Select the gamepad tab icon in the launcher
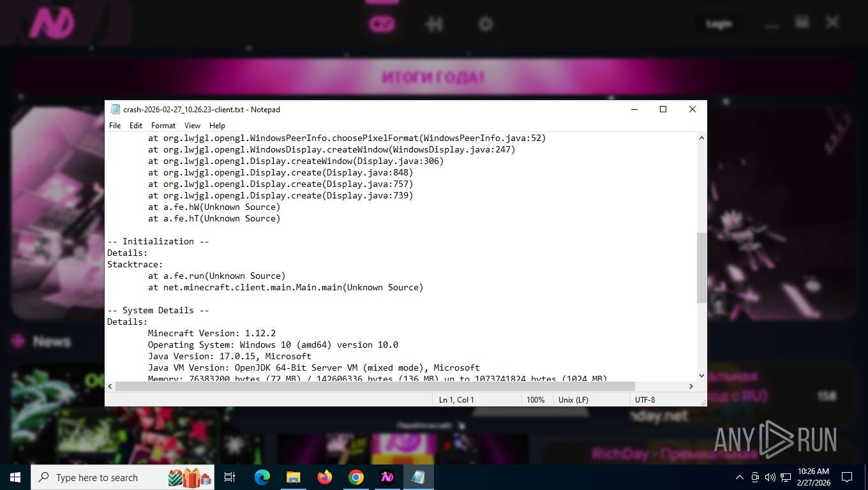The image size is (868, 490). click(x=383, y=24)
